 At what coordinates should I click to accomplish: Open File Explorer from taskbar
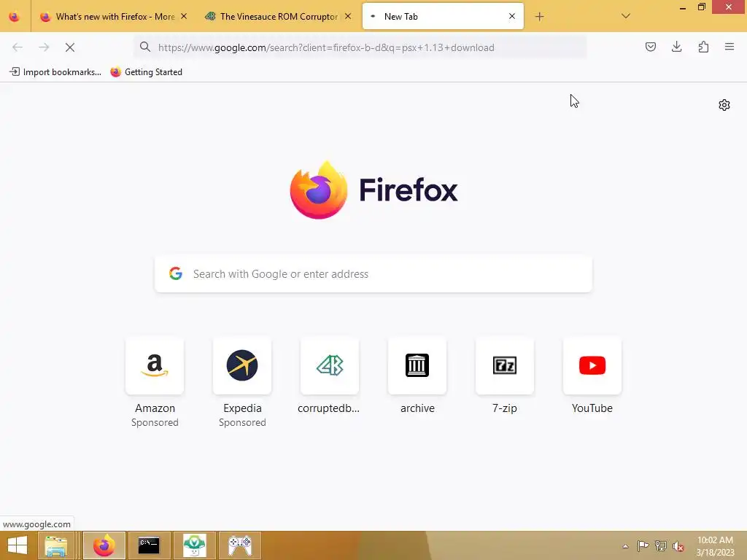point(55,545)
